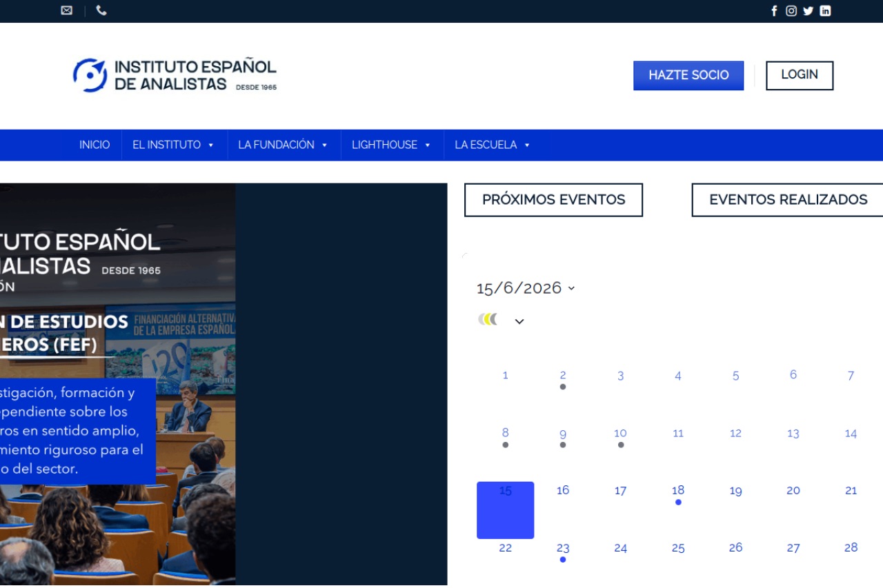This screenshot has height=588, width=883.
Task: Select day 3 in the calendar
Action: [621, 376]
